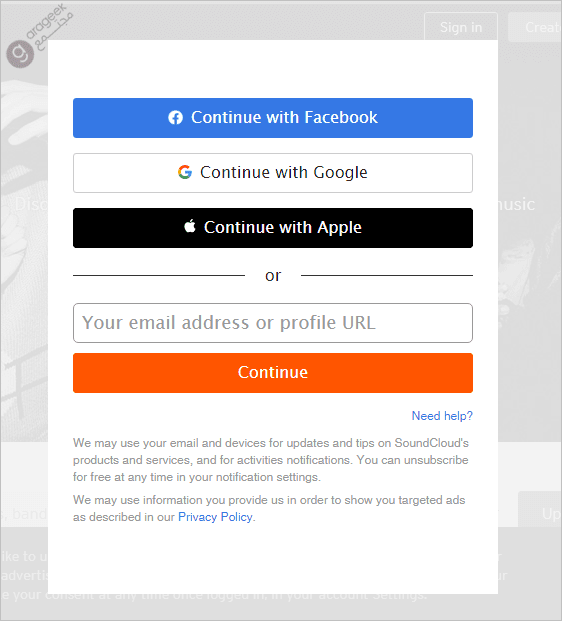Image resolution: width=562 pixels, height=621 pixels.
Task: Click the Facebook logo icon
Action: pos(175,118)
